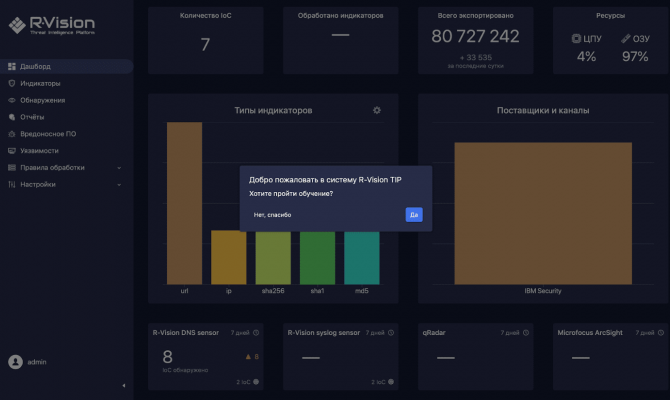Click the ОЗУ memory icon
The width and height of the screenshot is (670, 400).
(x=626, y=38)
